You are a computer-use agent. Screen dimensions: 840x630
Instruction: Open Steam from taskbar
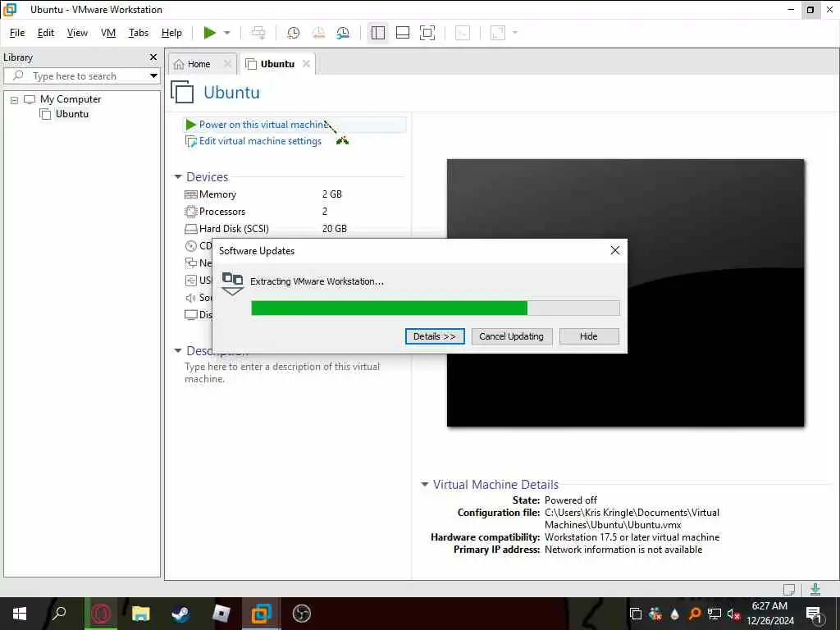click(180, 614)
